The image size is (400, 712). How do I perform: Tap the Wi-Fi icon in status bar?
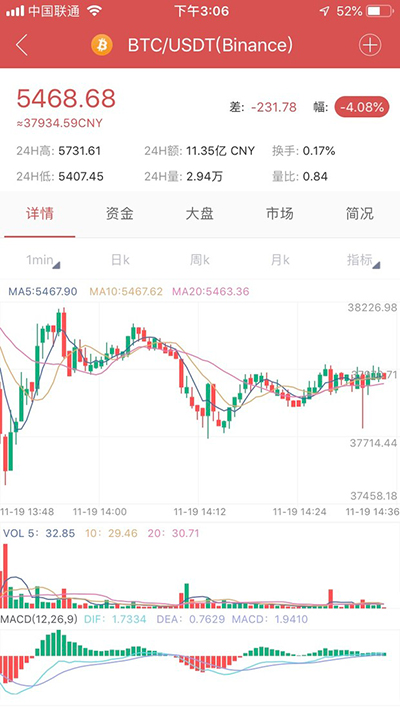pos(94,11)
